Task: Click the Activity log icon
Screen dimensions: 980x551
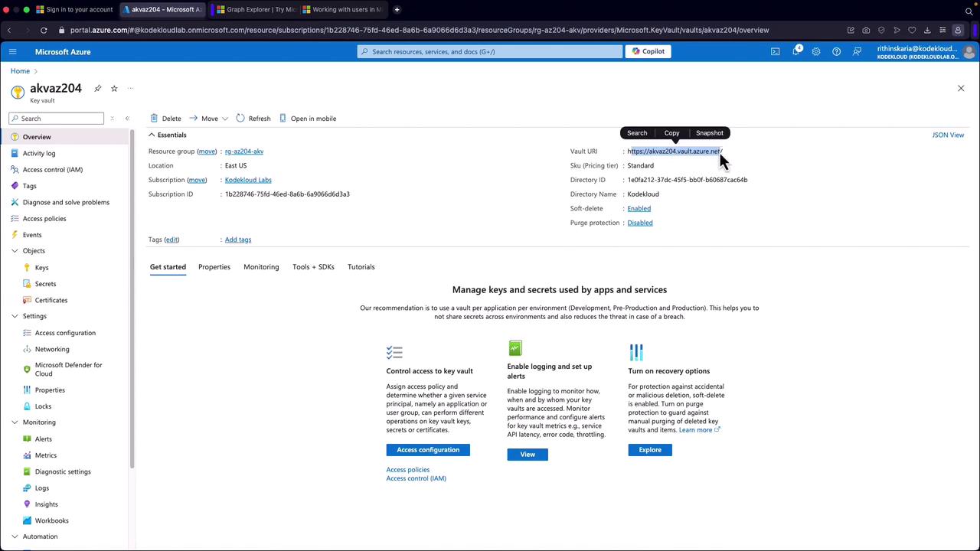Action: coord(15,153)
